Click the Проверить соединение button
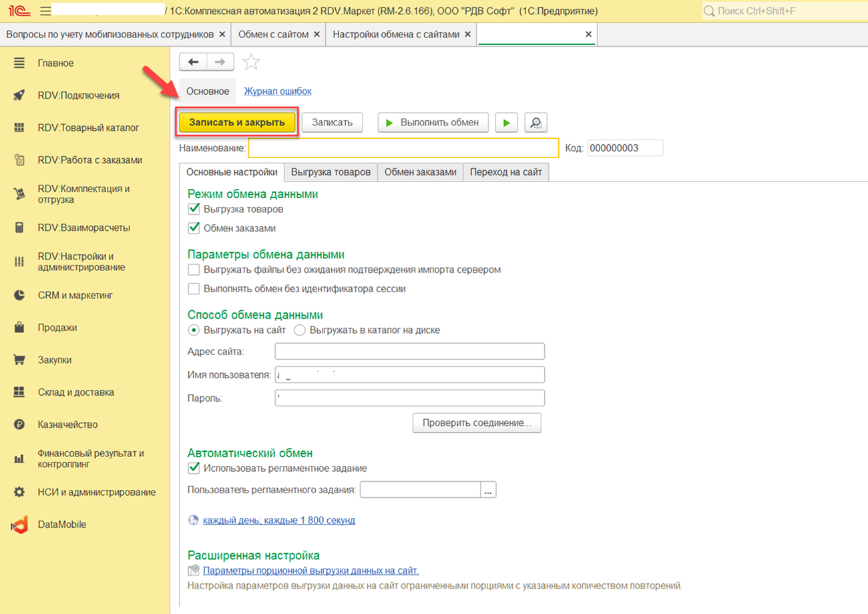This screenshot has width=868, height=614. point(477,423)
